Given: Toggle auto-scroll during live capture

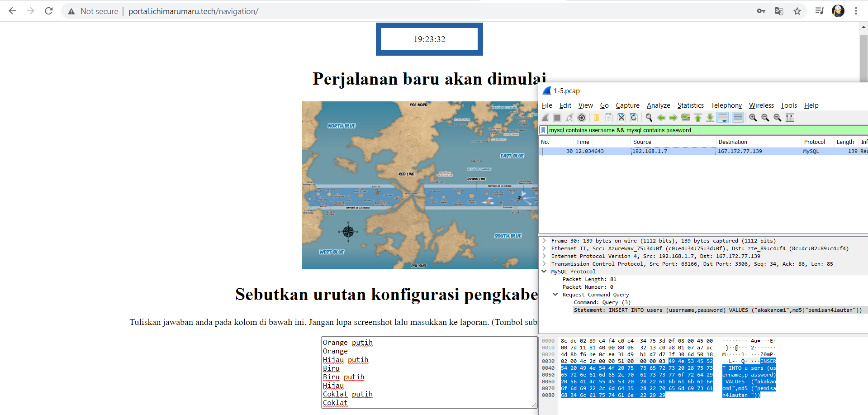Looking at the screenshot, I should point(723,118).
